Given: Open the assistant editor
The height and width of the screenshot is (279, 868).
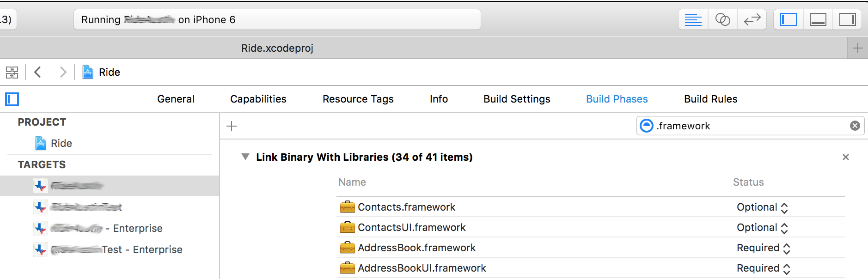Looking at the screenshot, I should point(722,20).
